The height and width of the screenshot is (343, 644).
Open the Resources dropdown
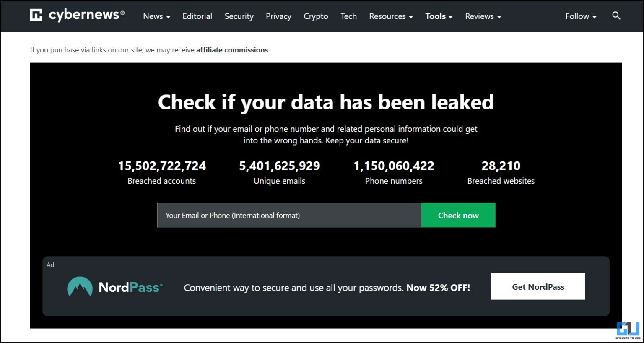tap(390, 16)
